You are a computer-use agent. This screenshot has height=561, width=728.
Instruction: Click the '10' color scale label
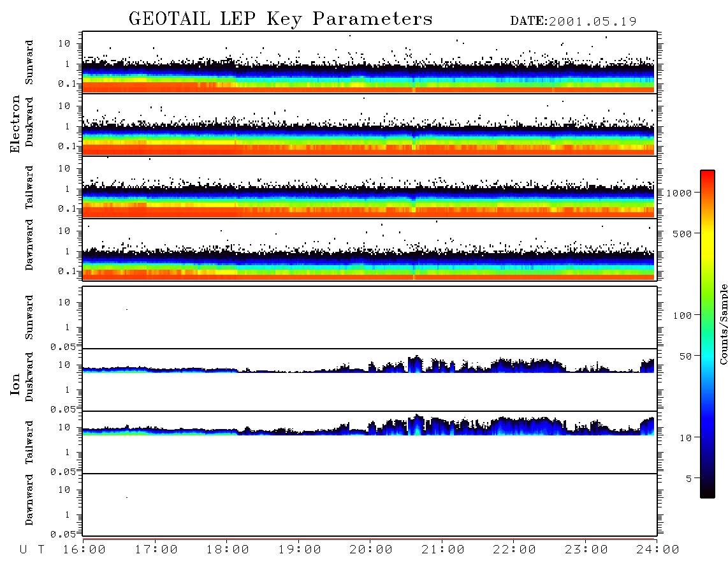tap(685, 437)
